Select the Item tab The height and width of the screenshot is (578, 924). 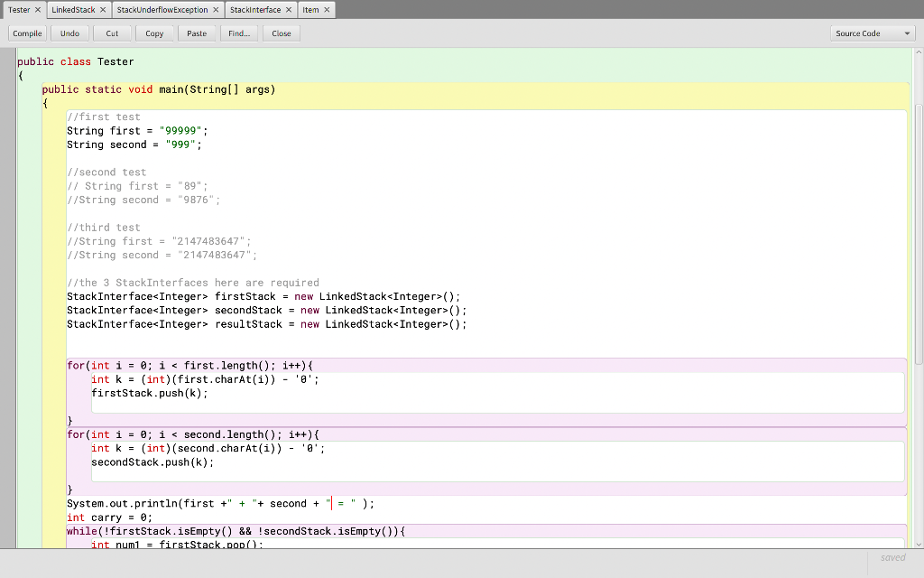[x=311, y=9]
